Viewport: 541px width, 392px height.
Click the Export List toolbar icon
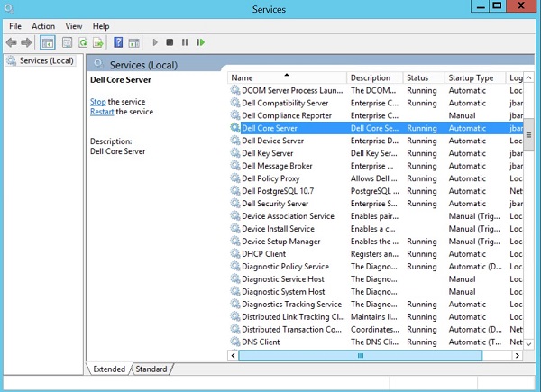pos(97,42)
